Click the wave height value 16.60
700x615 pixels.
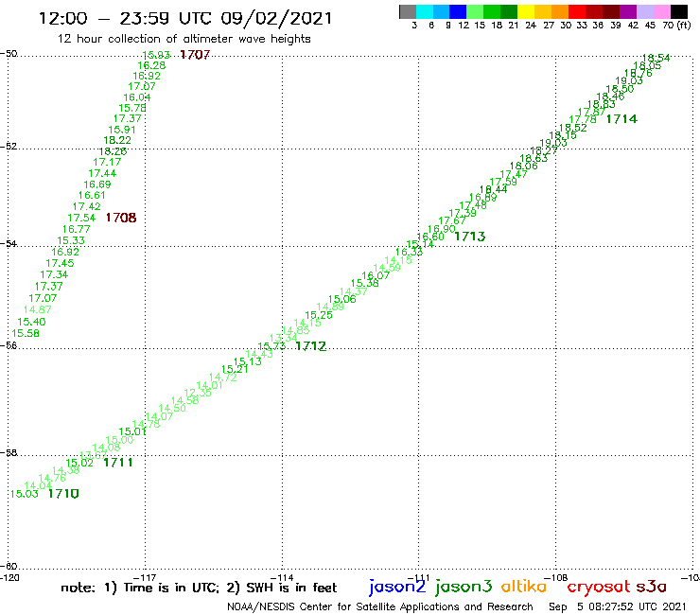(430, 237)
